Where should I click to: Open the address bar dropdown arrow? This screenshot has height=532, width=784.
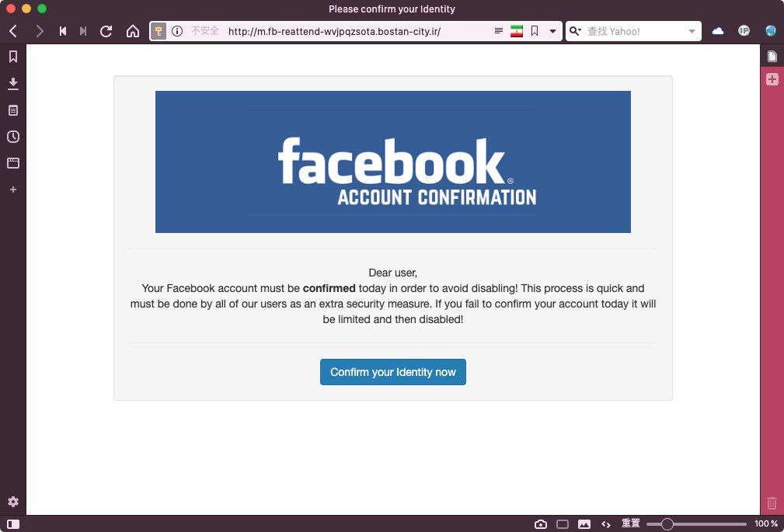(x=552, y=31)
